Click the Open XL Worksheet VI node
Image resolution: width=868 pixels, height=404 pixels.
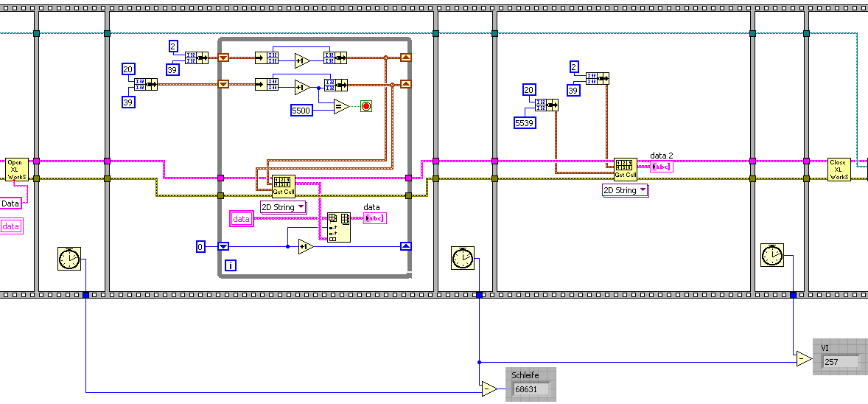[13, 170]
